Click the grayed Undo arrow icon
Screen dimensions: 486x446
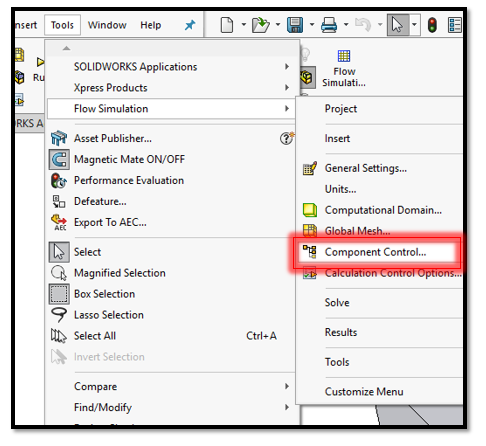pyautogui.click(x=363, y=25)
